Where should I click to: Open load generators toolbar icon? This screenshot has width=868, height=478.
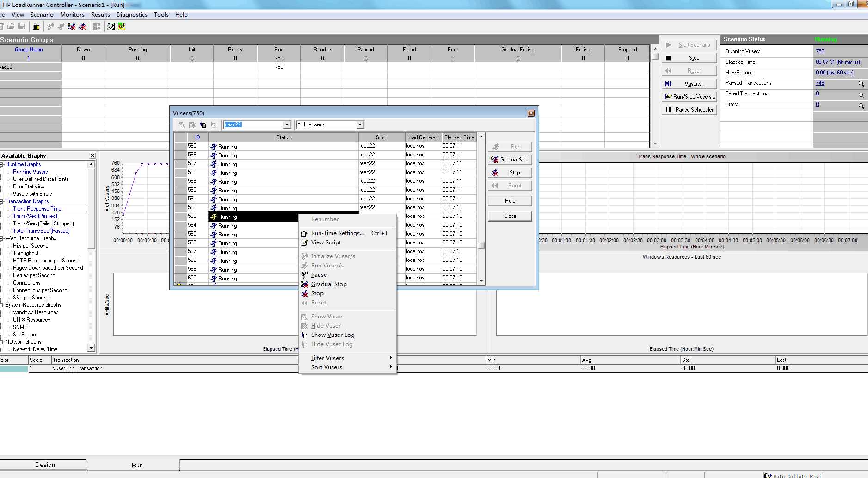pos(36,26)
